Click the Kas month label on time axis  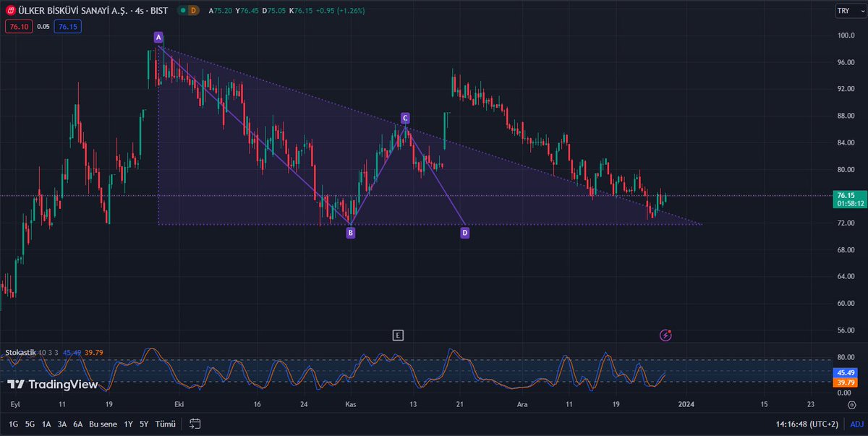coord(351,404)
